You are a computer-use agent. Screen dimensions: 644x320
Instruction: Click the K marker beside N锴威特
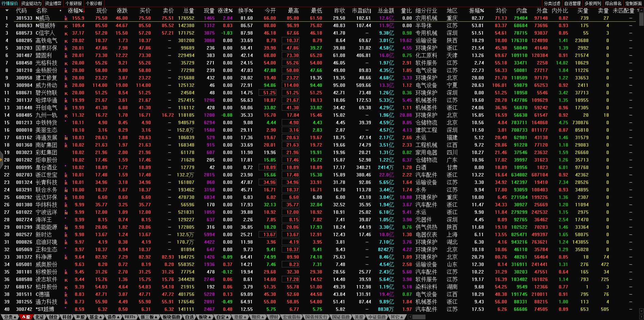coord(66,26)
